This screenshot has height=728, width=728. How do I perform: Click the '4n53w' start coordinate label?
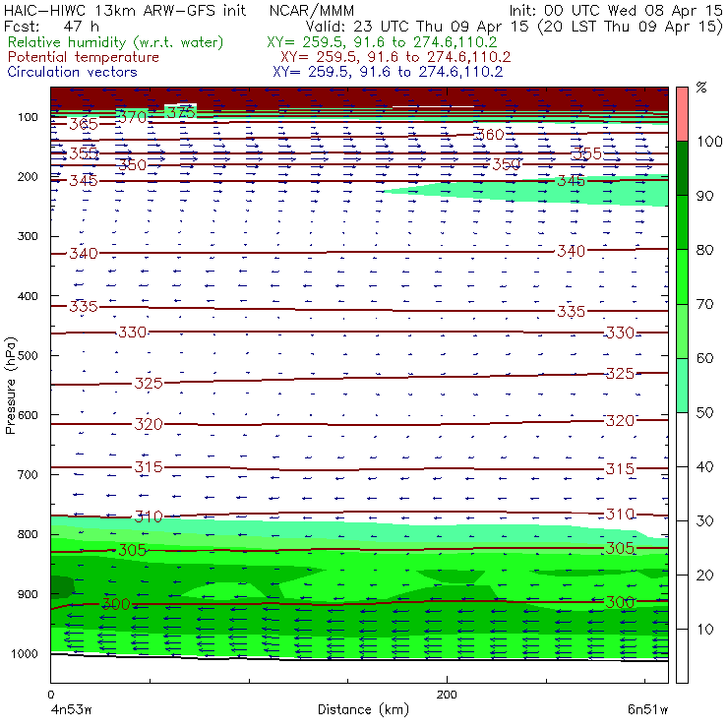[72, 710]
